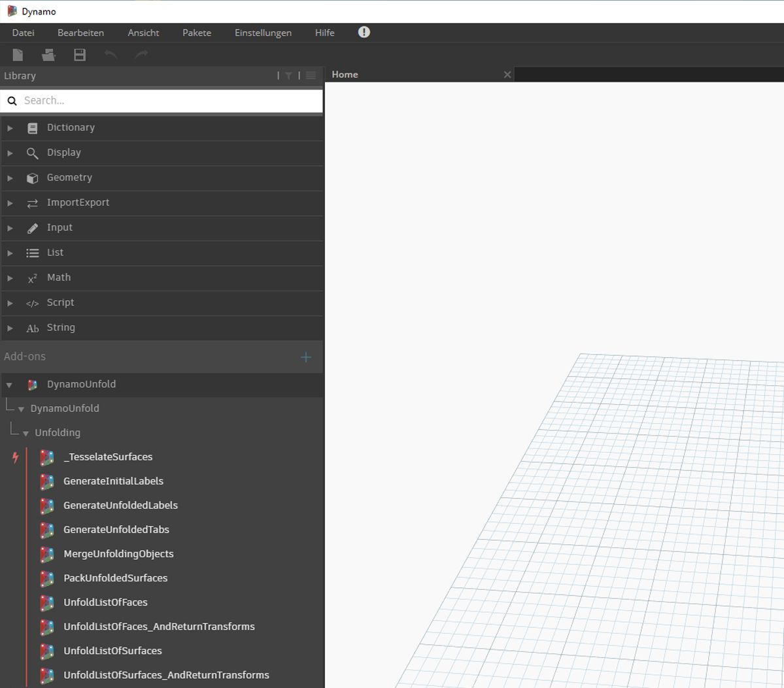Expand the Math category arrow

point(10,279)
